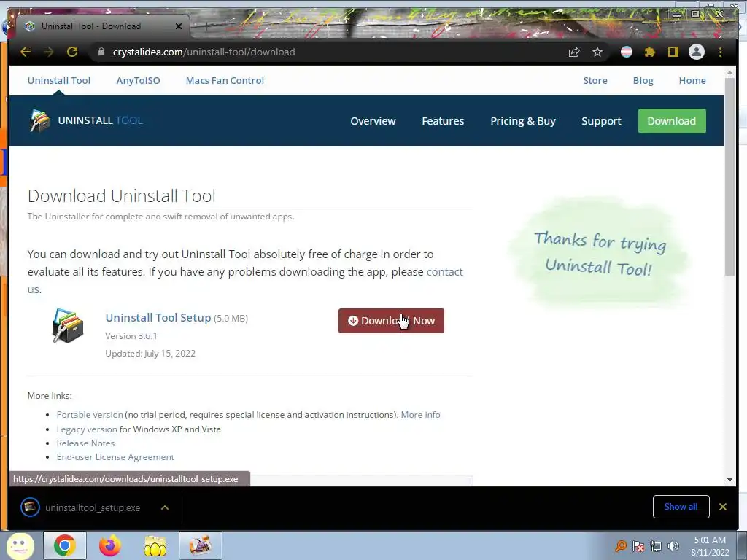Show all downloads
This screenshot has width=747, height=560.
(x=681, y=507)
